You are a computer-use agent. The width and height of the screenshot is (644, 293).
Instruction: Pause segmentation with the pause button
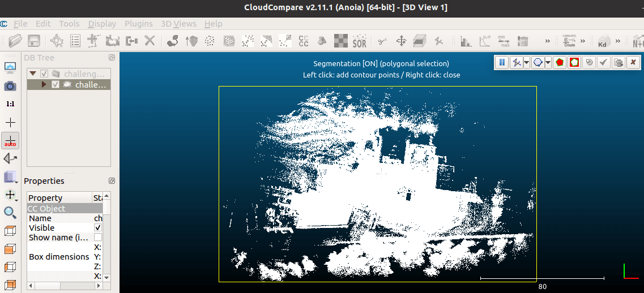click(x=502, y=62)
